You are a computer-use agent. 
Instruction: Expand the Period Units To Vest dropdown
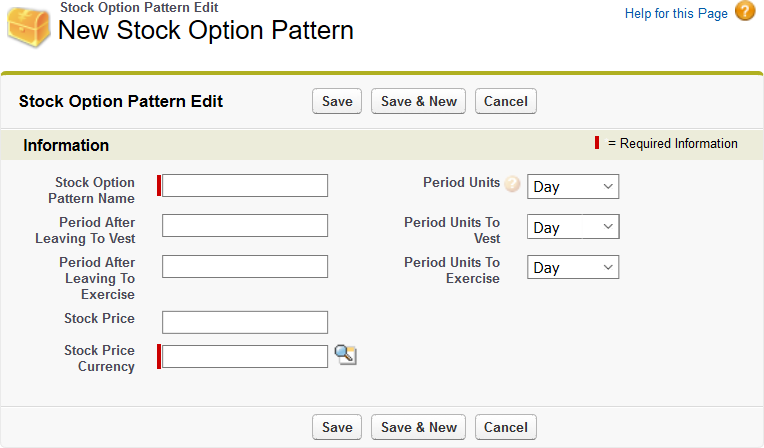coord(573,227)
